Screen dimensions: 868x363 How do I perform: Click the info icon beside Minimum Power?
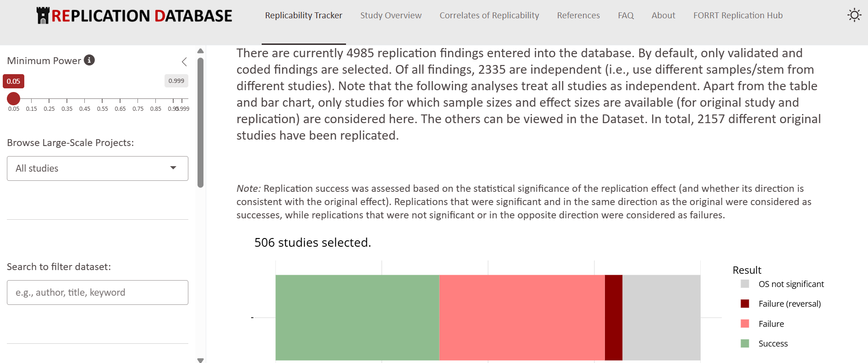click(90, 60)
